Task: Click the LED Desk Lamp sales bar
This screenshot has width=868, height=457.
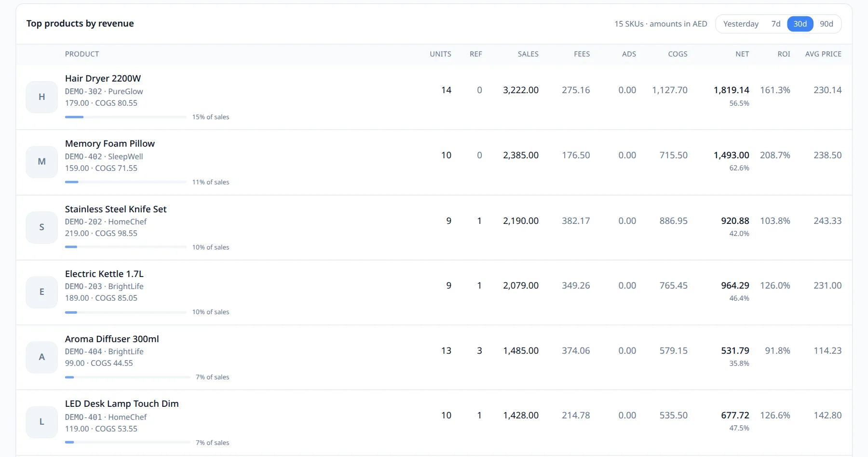Action: (x=128, y=442)
